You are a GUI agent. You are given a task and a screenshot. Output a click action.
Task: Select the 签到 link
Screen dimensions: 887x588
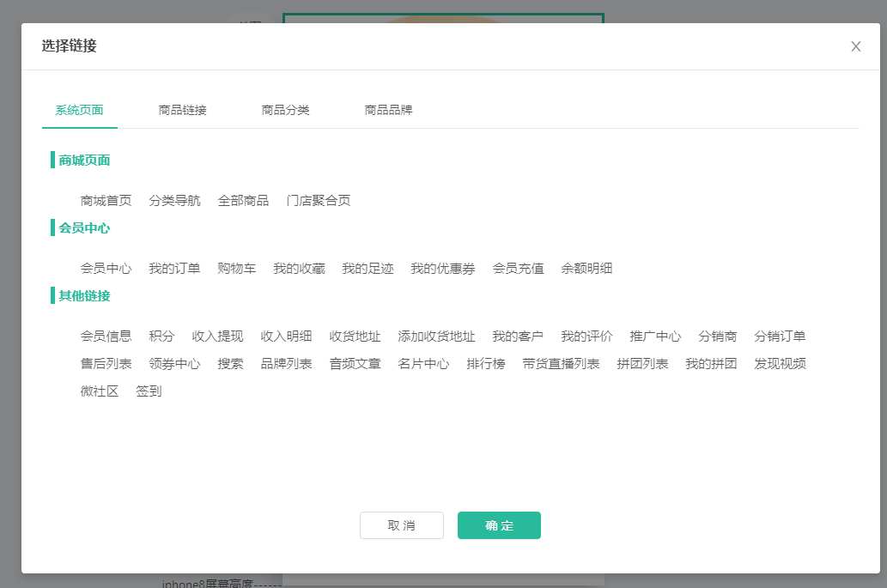point(149,391)
